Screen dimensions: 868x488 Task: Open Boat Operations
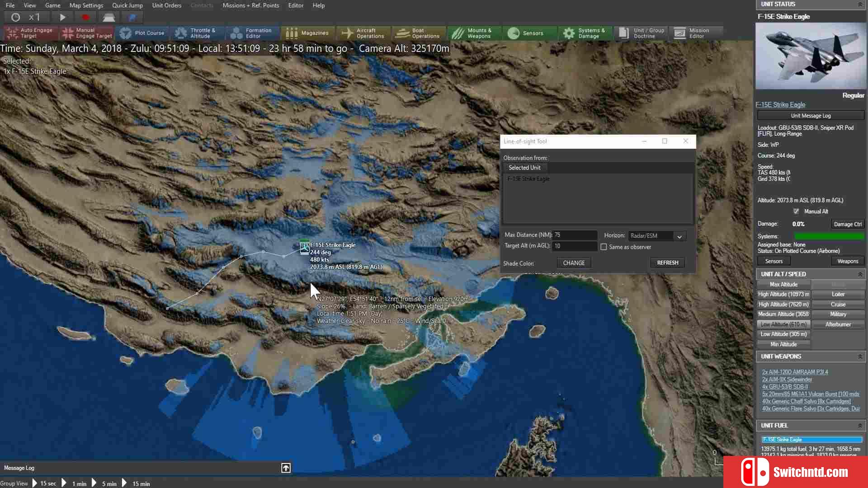tap(419, 33)
